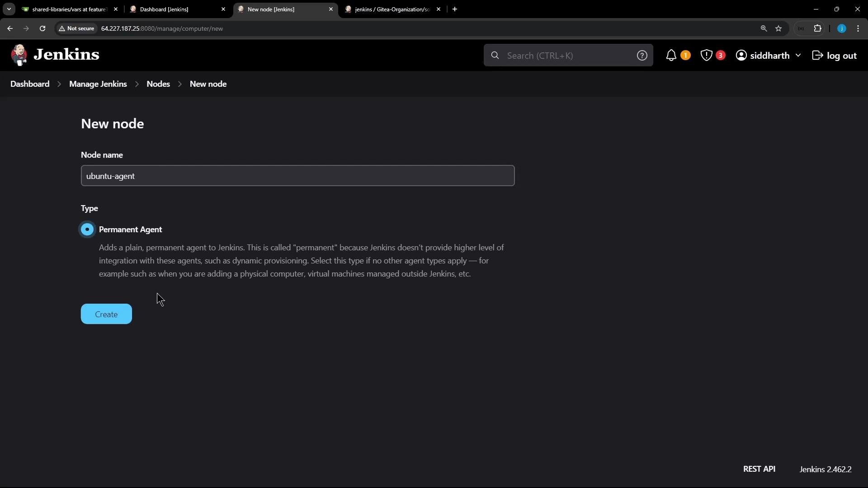This screenshot has height=488, width=868.
Task: Click the address bar URL
Action: tap(162, 28)
